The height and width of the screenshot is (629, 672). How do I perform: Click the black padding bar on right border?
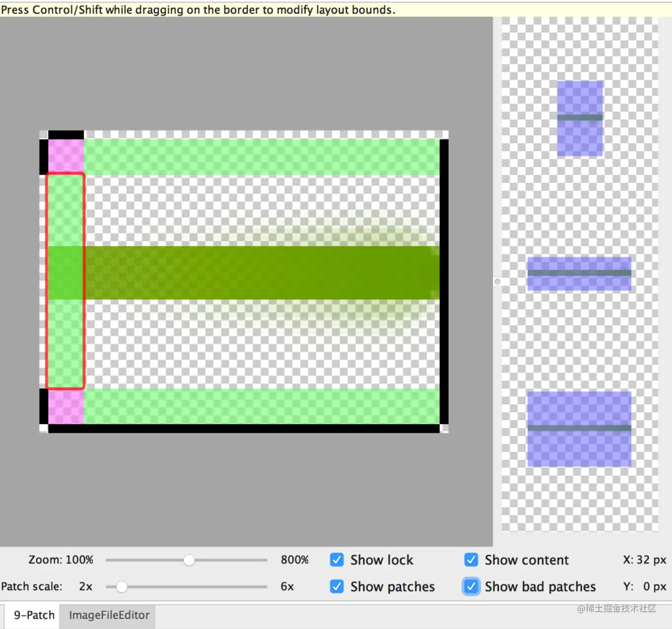tap(444, 281)
